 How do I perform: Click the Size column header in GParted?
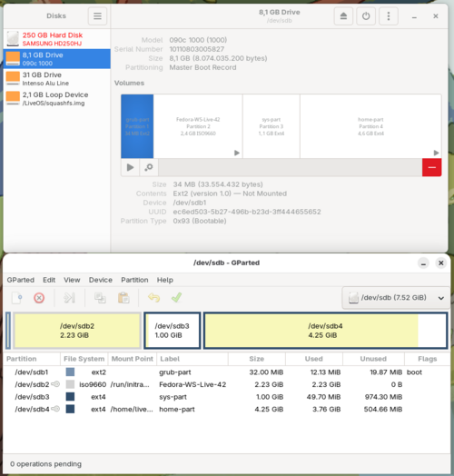(x=257, y=359)
